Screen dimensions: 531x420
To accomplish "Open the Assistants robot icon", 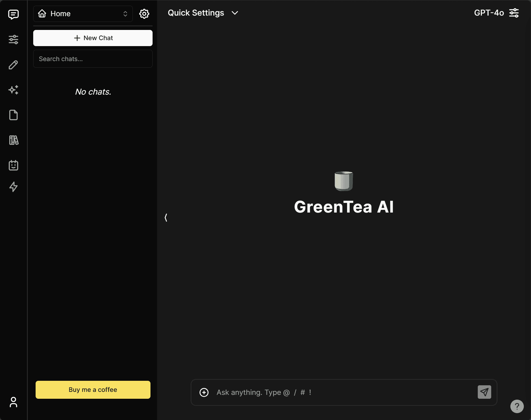I will tap(13, 165).
